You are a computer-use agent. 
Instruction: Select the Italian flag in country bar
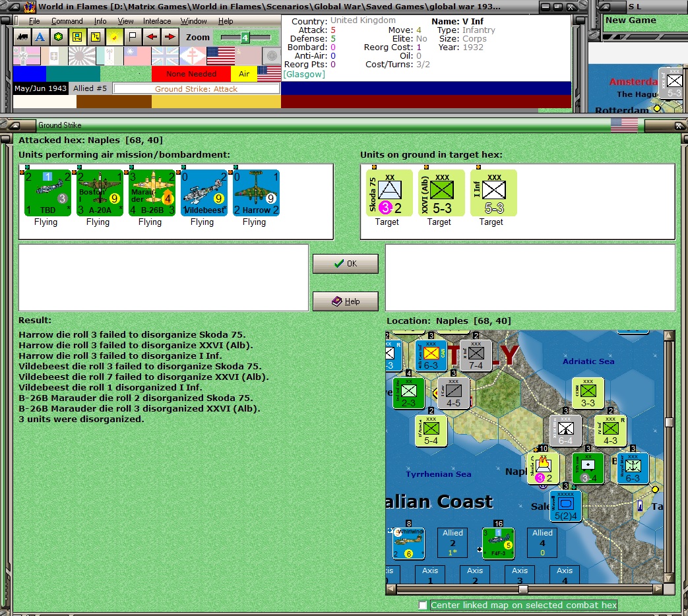point(54,56)
